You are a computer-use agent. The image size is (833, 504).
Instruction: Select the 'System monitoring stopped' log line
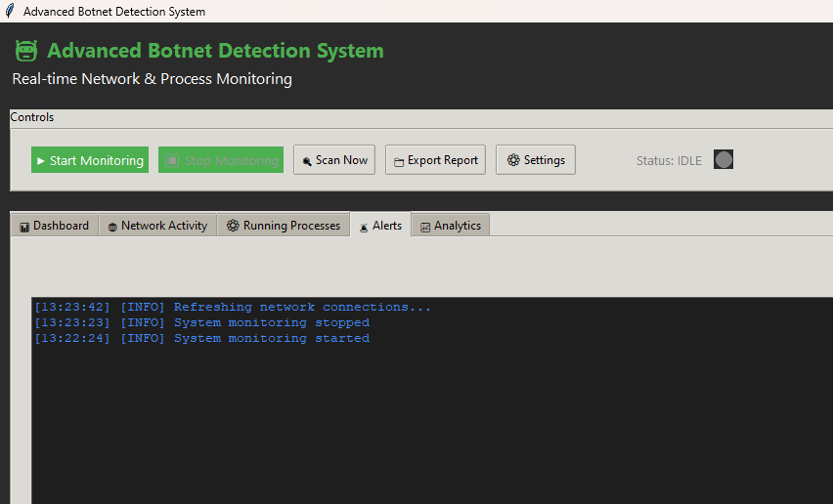click(x=271, y=322)
